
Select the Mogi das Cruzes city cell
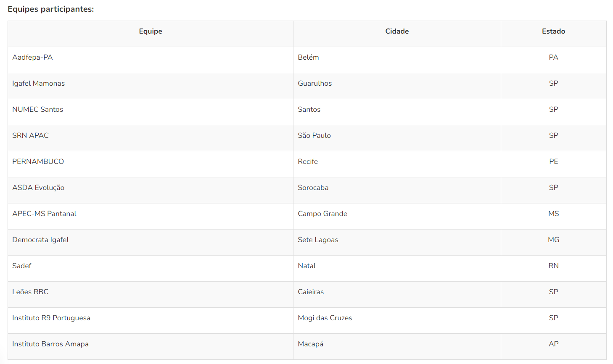pyautogui.click(x=325, y=318)
